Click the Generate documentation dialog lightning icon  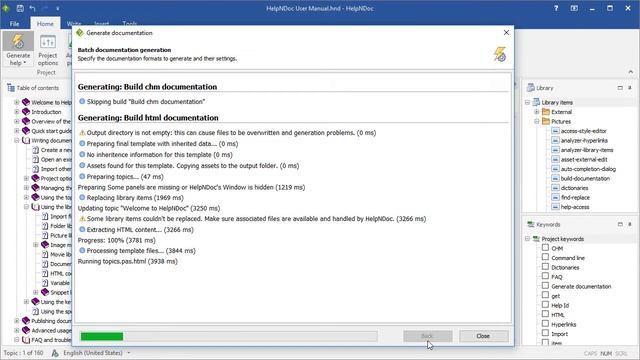pyautogui.click(x=500, y=54)
